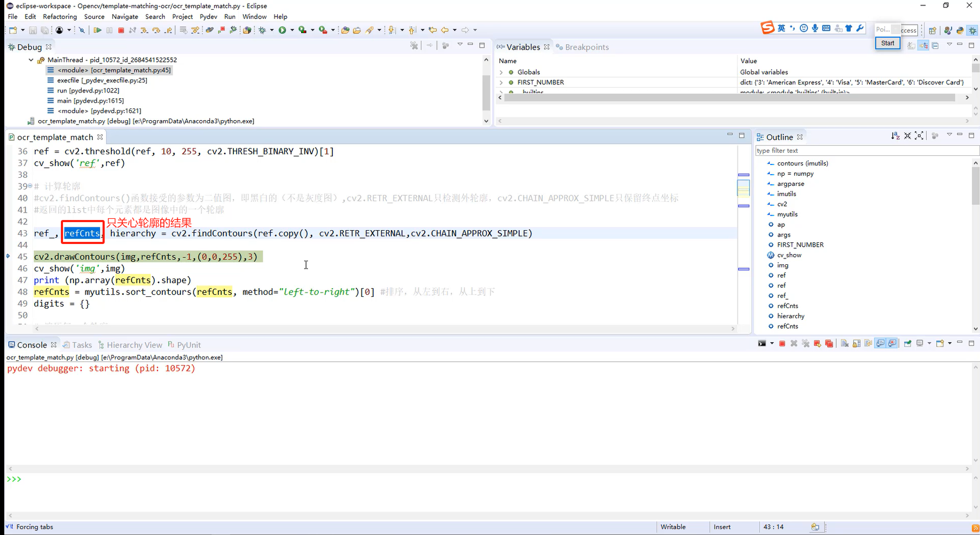This screenshot has height=535, width=980.
Task: Switch to the Breakpoints tab
Action: click(x=582, y=47)
